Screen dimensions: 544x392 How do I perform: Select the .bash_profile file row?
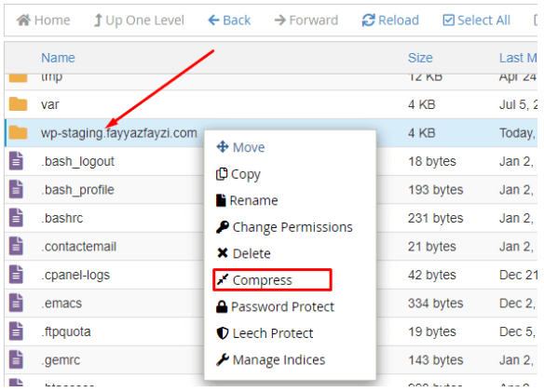(271, 190)
